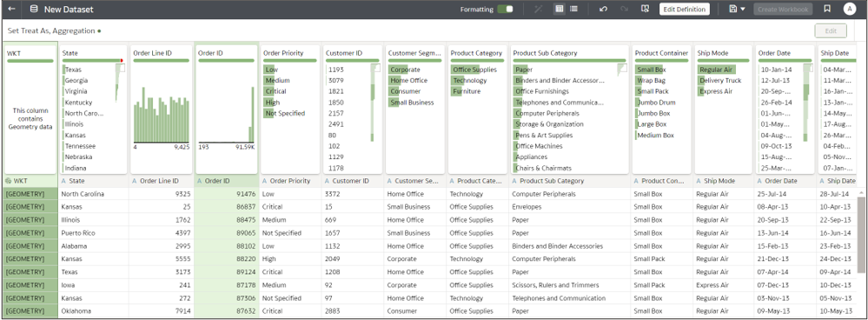Click the Order Line ID histogram chart
Image resolution: width=868 pixels, height=320 pixels.
[162, 115]
